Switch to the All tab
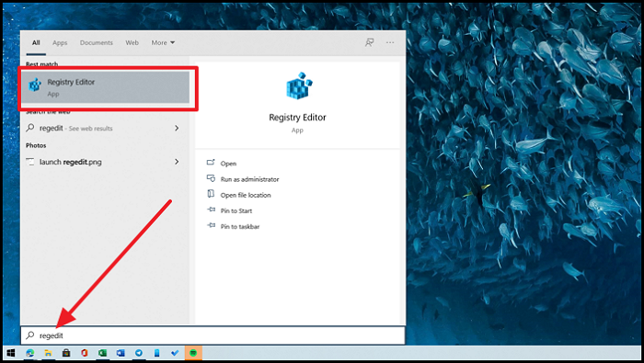Image resolution: width=644 pixels, height=363 pixels. tap(36, 42)
